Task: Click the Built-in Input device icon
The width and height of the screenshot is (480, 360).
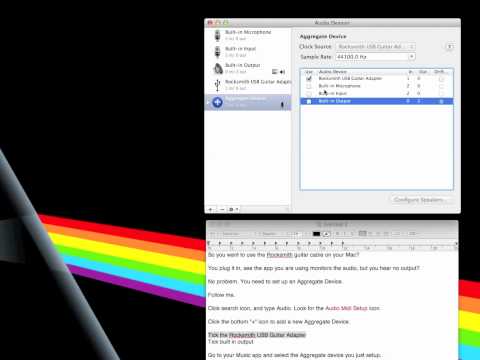Action: [x=217, y=52]
